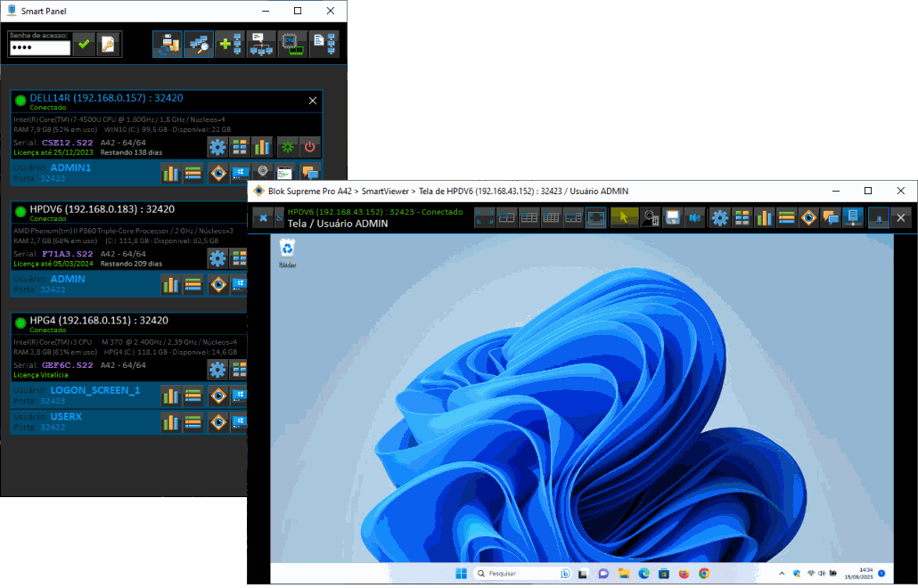
Task: Open eye viewer for LOGON_SCREEN_1 user
Action: (x=218, y=396)
